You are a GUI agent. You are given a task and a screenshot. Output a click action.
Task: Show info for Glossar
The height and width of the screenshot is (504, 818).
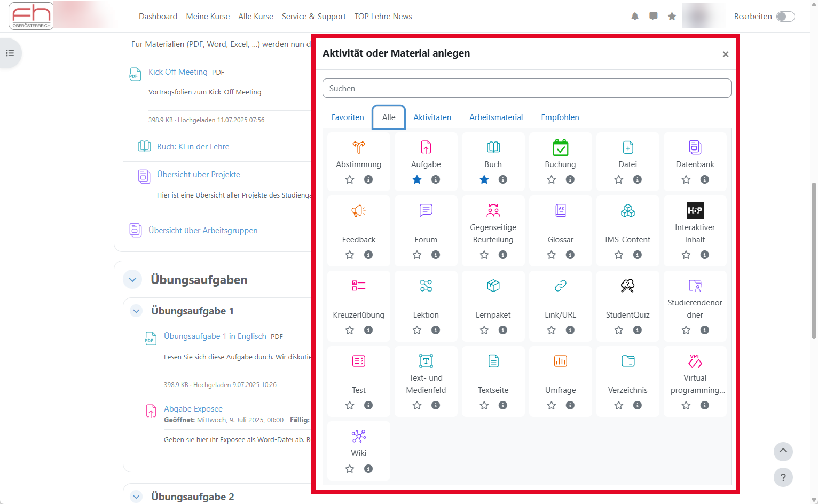570,255
